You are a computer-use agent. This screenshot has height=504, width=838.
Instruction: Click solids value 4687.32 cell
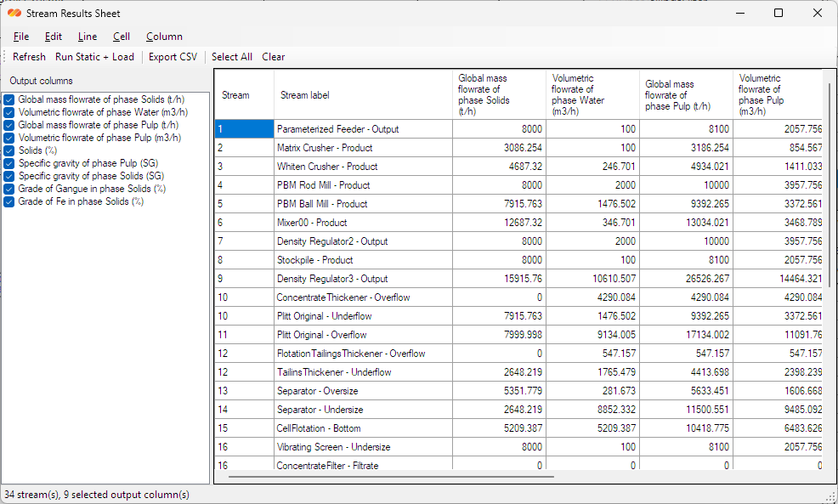pyautogui.click(x=499, y=167)
